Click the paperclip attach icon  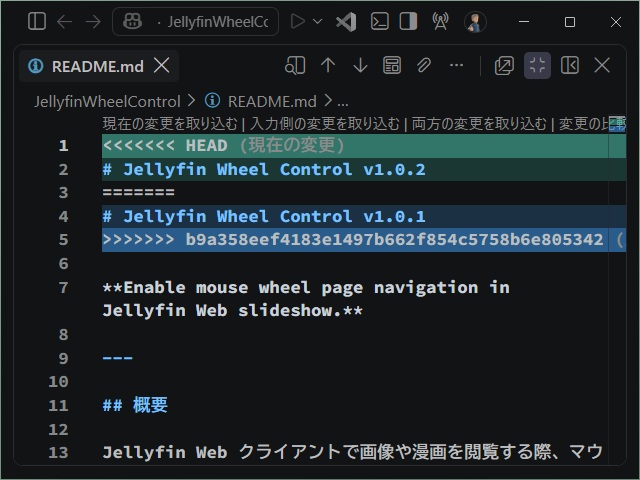tap(424, 65)
